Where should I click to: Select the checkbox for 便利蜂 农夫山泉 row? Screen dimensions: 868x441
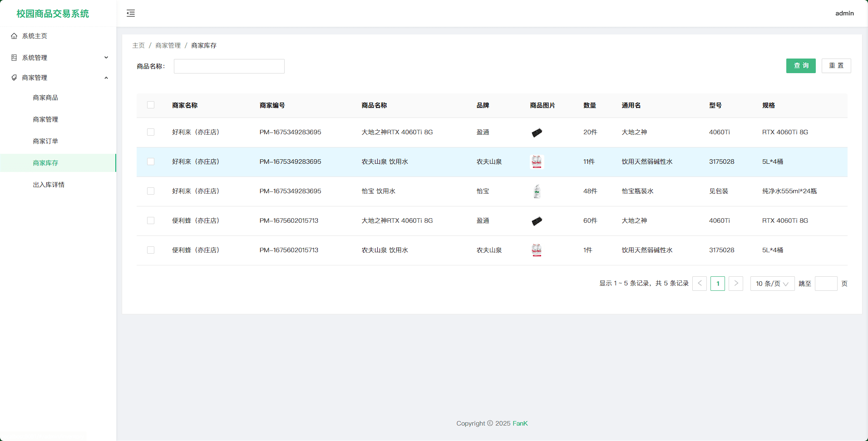(x=151, y=250)
